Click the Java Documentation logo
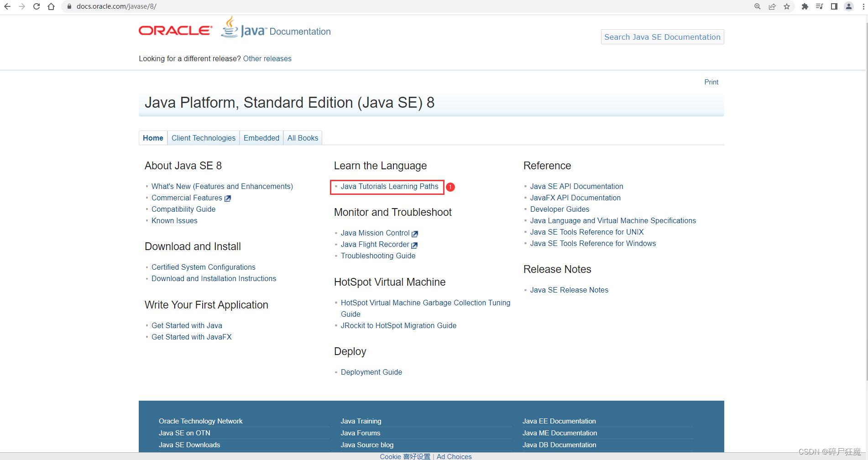 point(276,27)
